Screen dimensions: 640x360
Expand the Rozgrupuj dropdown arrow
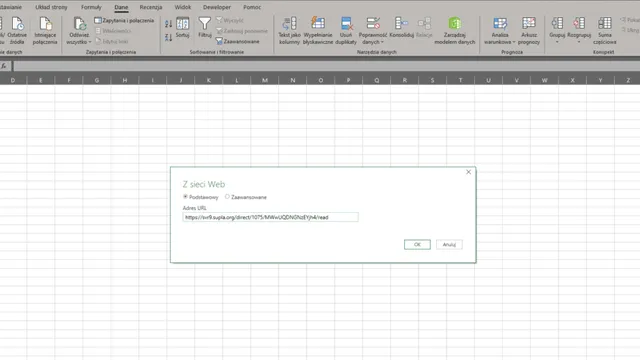pyautogui.click(x=579, y=42)
